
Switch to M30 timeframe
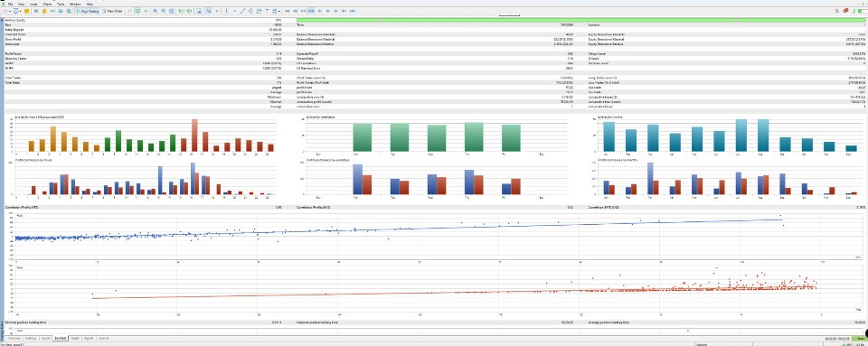pos(312,11)
